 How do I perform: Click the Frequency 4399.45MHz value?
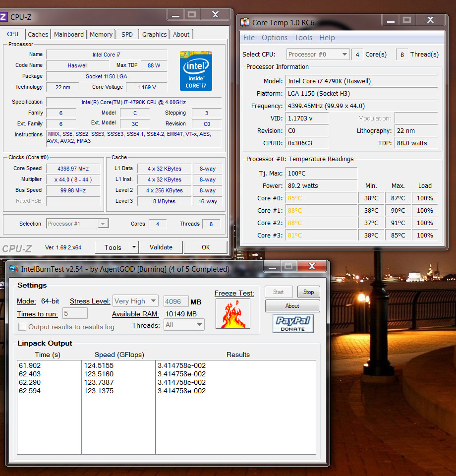pos(361,106)
